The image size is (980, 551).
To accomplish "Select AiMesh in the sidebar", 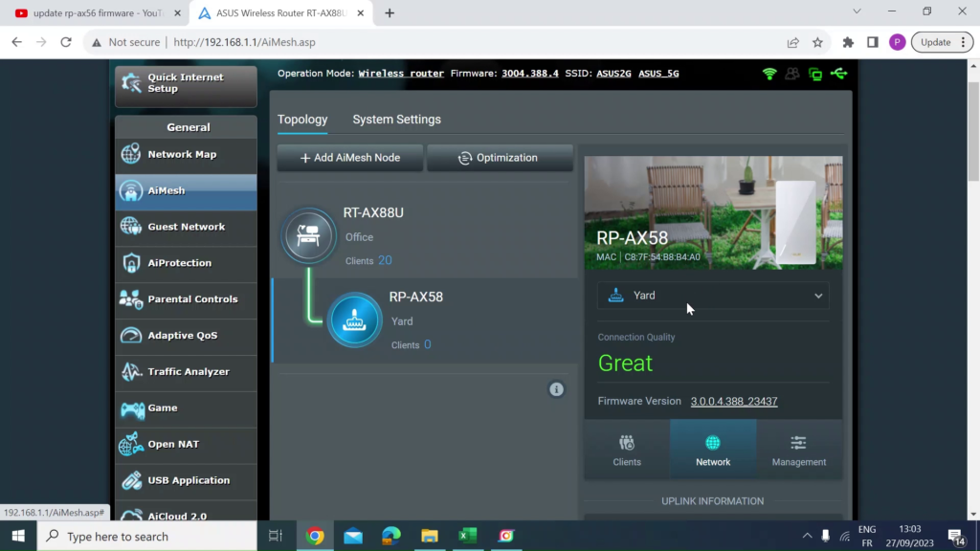I will 186,190.
